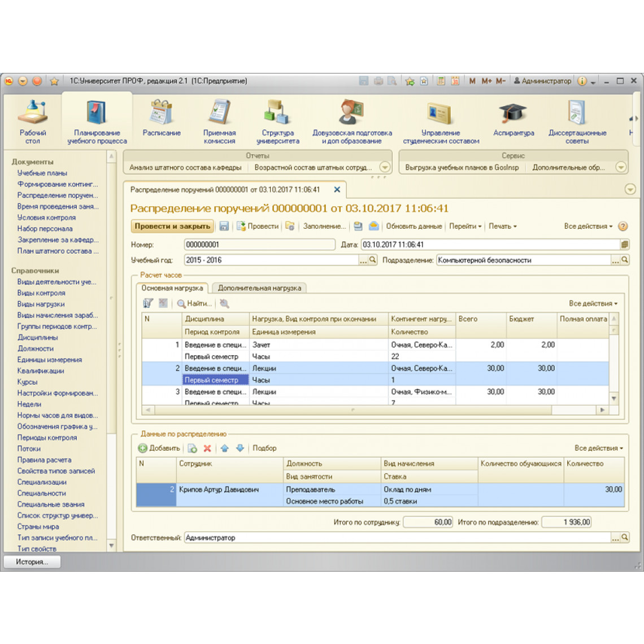The height and width of the screenshot is (644, 644).
Task: Click the Заполнение... button
Action: (x=324, y=226)
